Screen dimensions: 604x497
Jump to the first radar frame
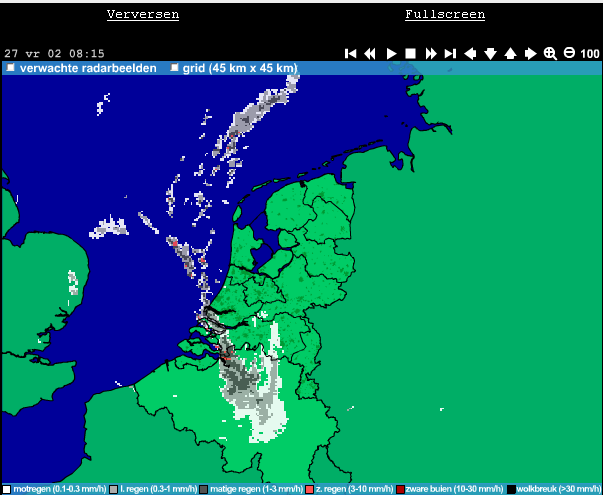pos(351,54)
